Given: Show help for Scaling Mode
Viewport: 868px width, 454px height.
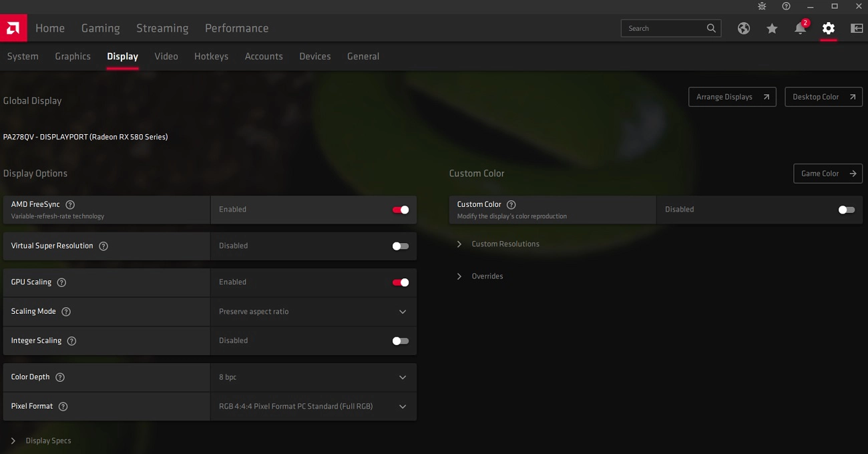Looking at the screenshot, I should click(x=66, y=312).
